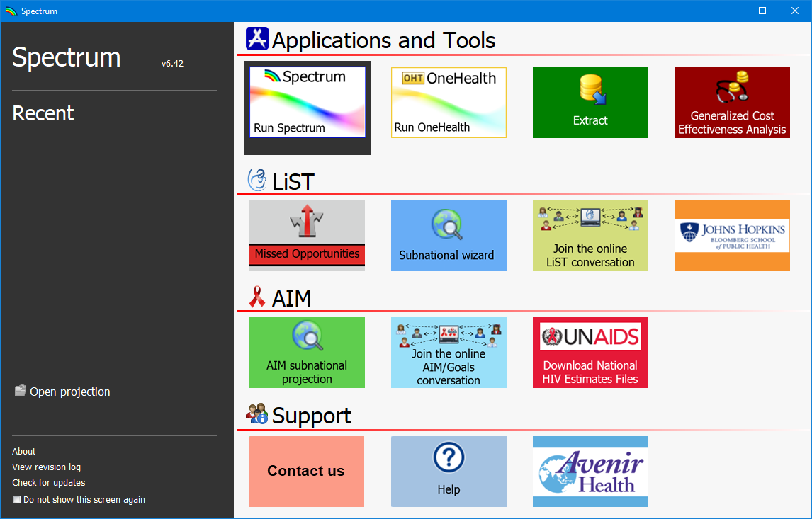Join the online LiST conversation
Viewport: 812px width, 519px height.
tap(590, 236)
